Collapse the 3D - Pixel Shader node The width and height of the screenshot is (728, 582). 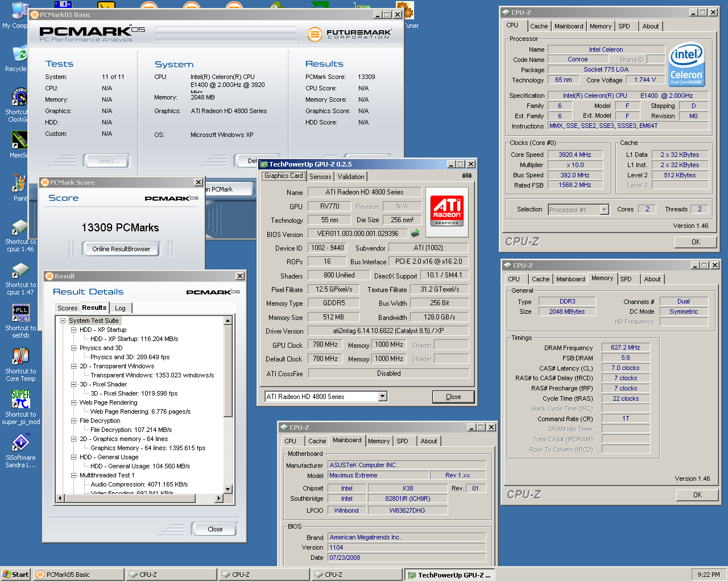[x=74, y=384]
